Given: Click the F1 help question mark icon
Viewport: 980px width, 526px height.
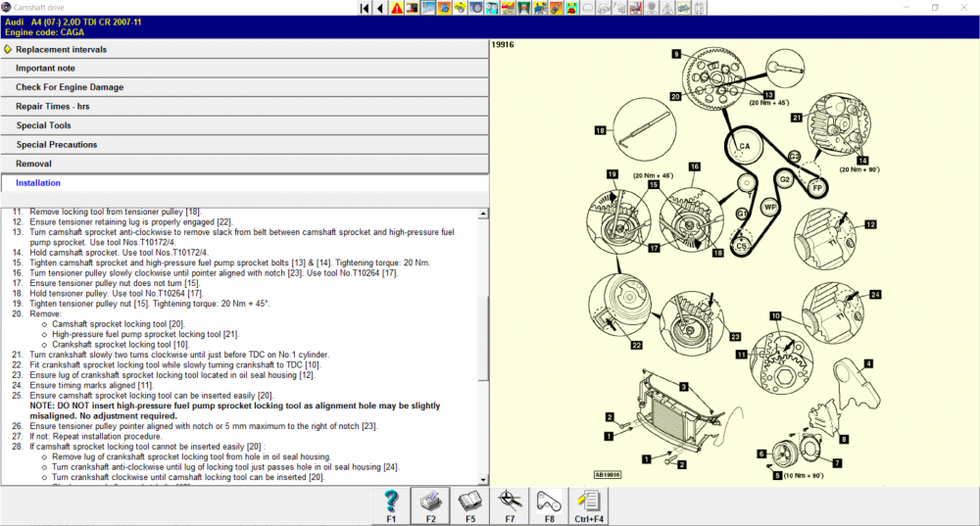Looking at the screenshot, I should [391, 505].
